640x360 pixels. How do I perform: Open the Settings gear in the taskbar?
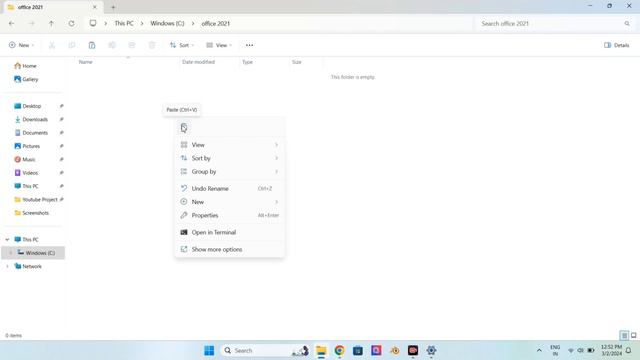(x=431, y=351)
